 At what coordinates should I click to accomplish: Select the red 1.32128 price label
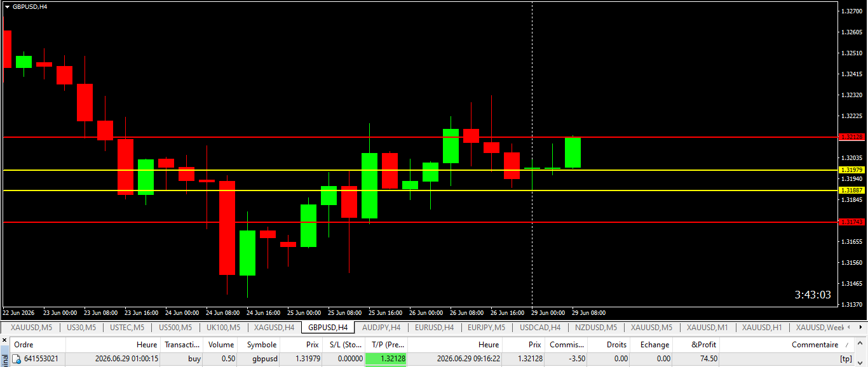(851, 137)
